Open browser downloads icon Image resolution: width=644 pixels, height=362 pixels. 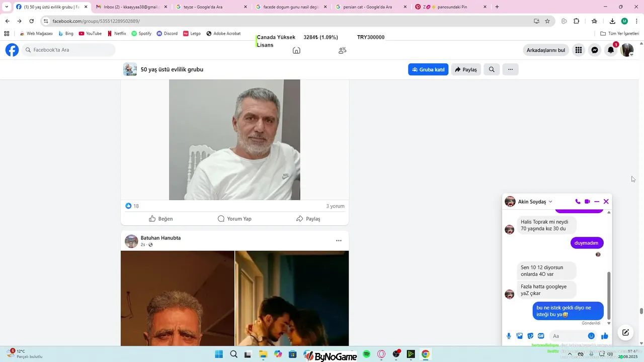(612, 21)
